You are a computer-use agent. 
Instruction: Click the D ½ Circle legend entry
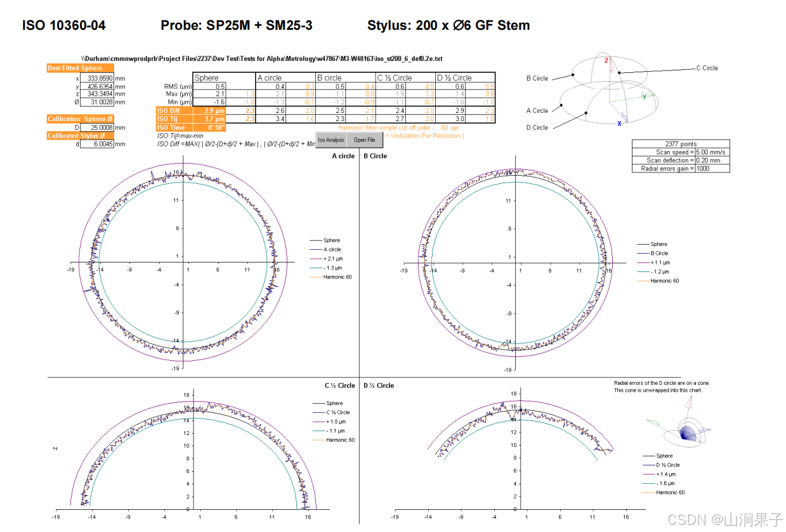pos(660,465)
